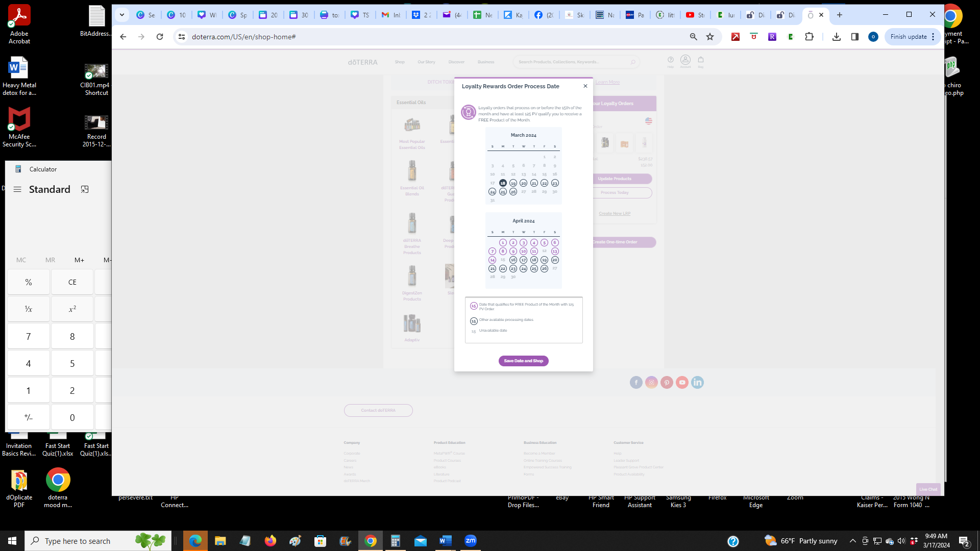Open doTERRA YouTube social icon
The height and width of the screenshot is (551, 980).
coord(682,383)
